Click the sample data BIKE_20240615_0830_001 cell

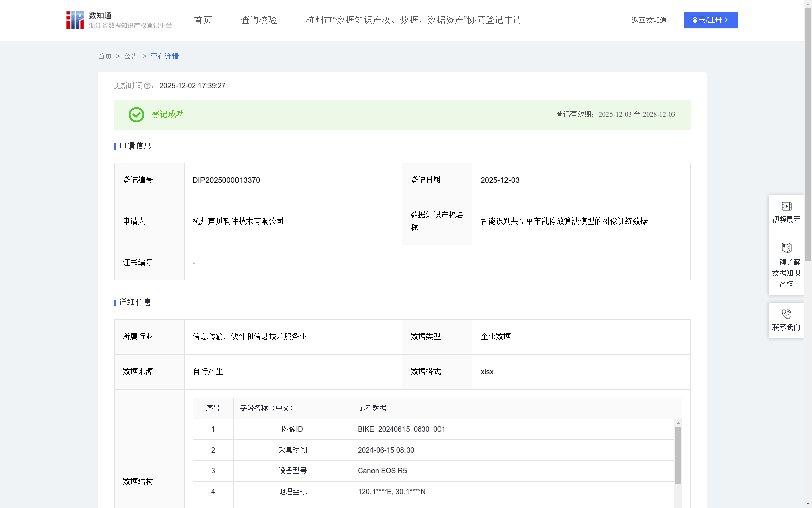click(401, 429)
